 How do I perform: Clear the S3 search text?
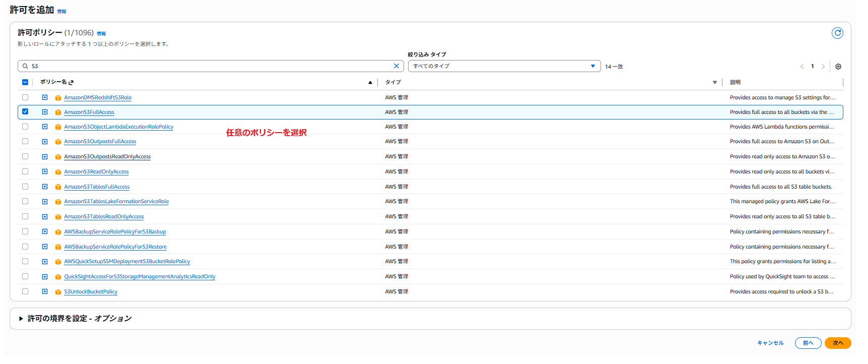pyautogui.click(x=396, y=66)
